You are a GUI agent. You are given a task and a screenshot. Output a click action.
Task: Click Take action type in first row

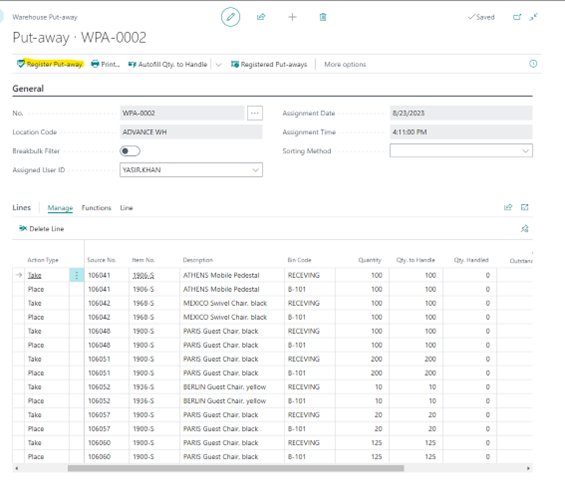35,275
